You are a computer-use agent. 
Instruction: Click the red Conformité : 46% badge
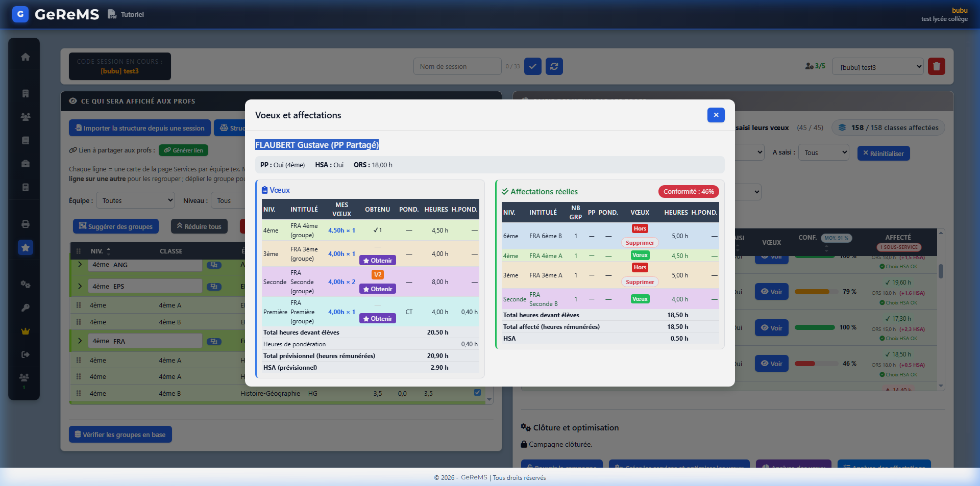tap(689, 192)
